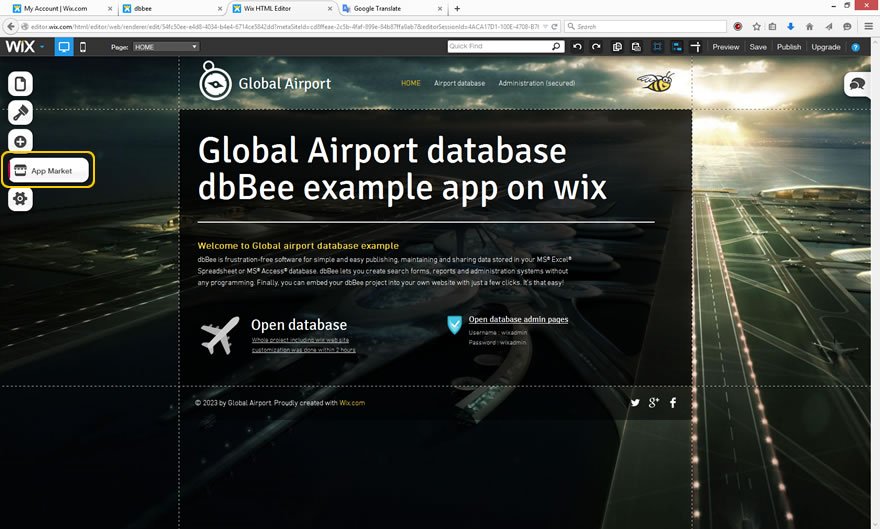Focus the Quick Find field
Viewport: 880px width, 529px height.
(499, 47)
